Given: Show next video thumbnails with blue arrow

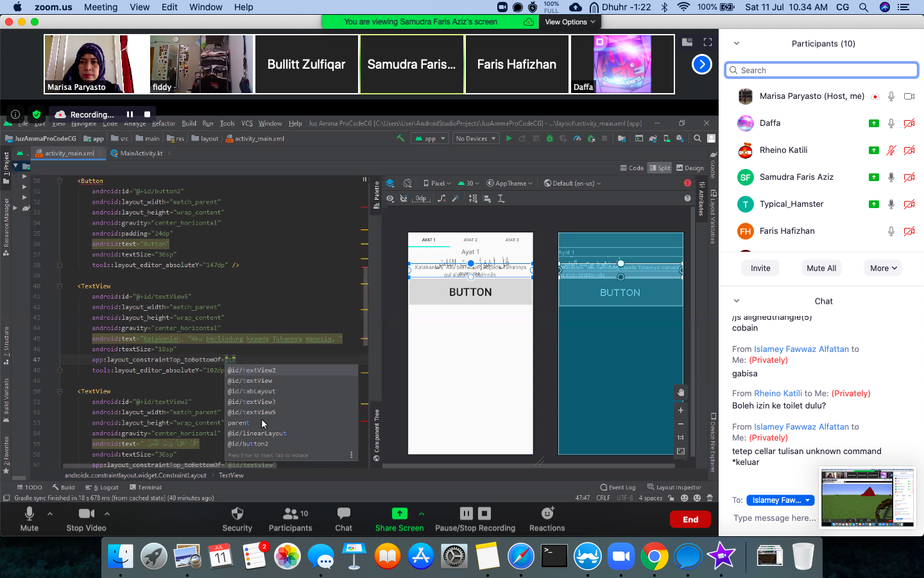Looking at the screenshot, I should [702, 64].
